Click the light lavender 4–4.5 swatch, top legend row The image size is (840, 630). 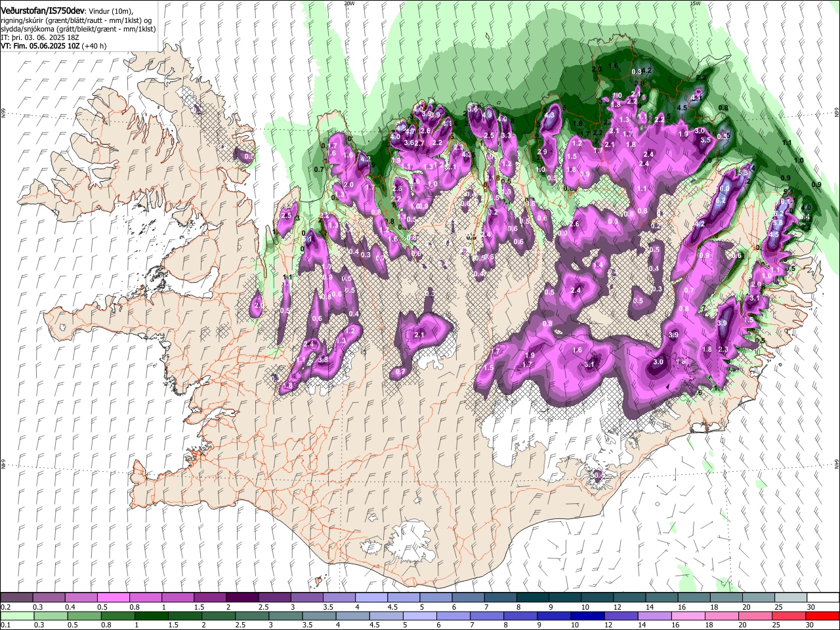pyautogui.click(x=371, y=598)
